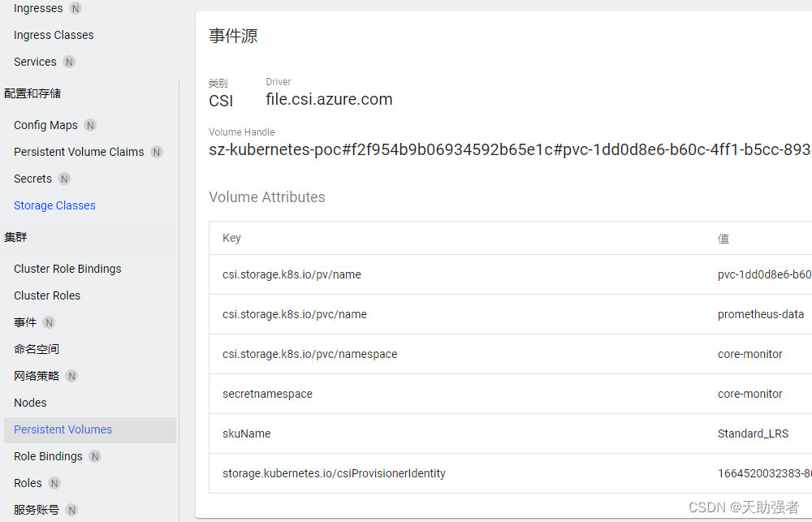Click the N badge beside Ingresses
This screenshot has height=522, width=812.
74,8
